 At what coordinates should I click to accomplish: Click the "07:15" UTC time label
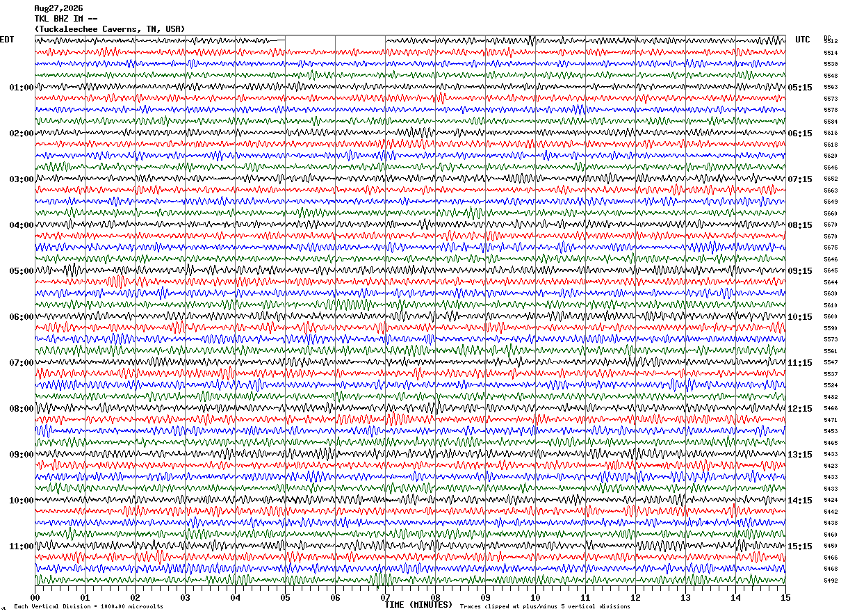click(800, 179)
